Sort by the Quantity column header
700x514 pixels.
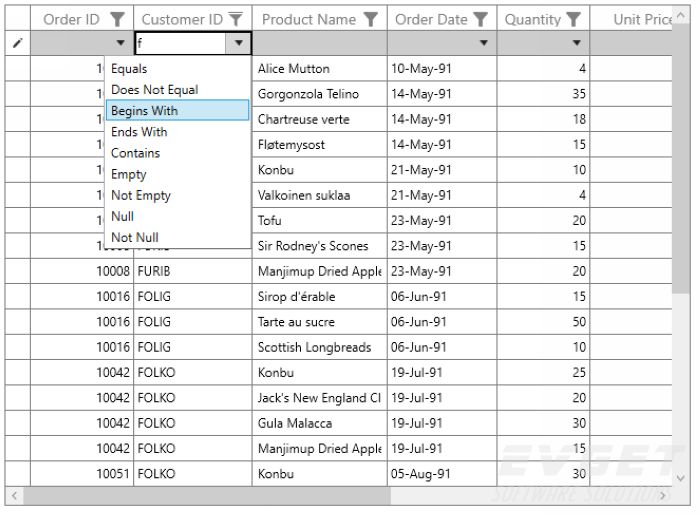(x=533, y=19)
